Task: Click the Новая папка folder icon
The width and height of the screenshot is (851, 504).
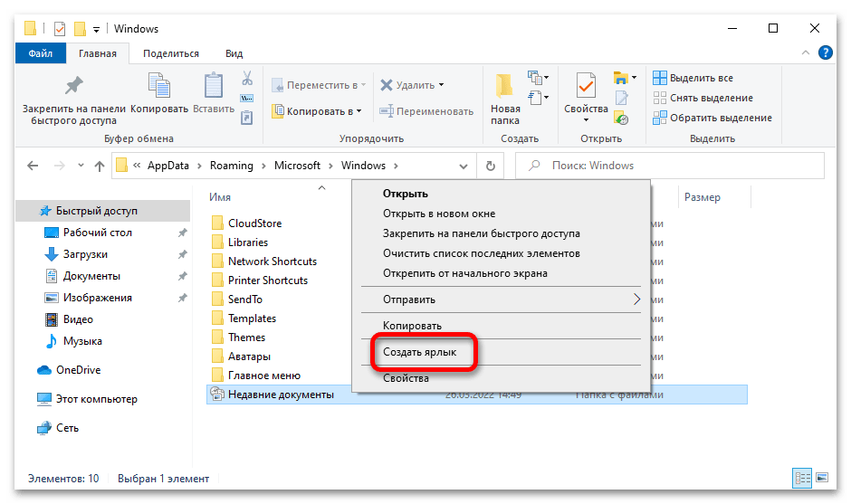Action: [504, 87]
